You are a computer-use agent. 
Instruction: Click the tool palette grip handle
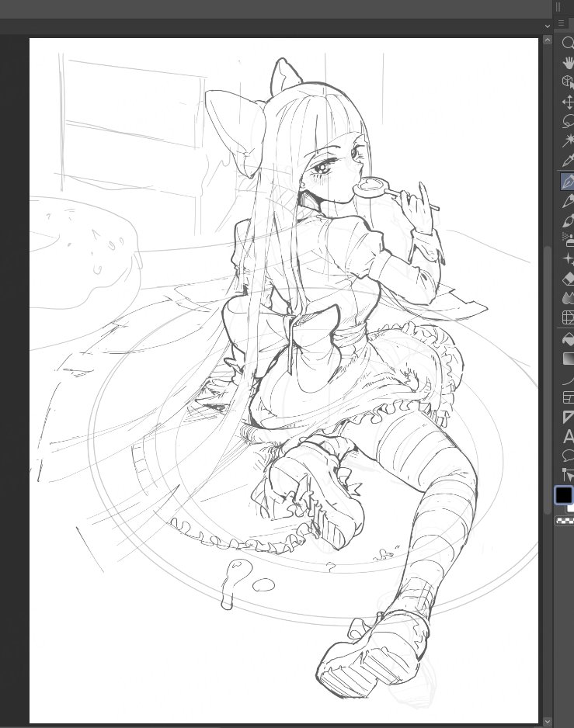558,7
